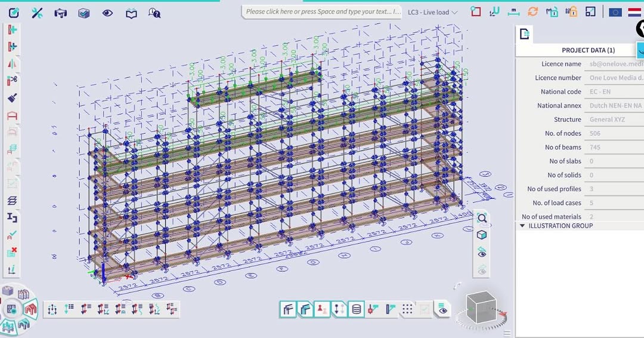Viewport: 644px width, 338px height.
Task: Click the scissors cut tool in left sidebar
Action: [13, 80]
